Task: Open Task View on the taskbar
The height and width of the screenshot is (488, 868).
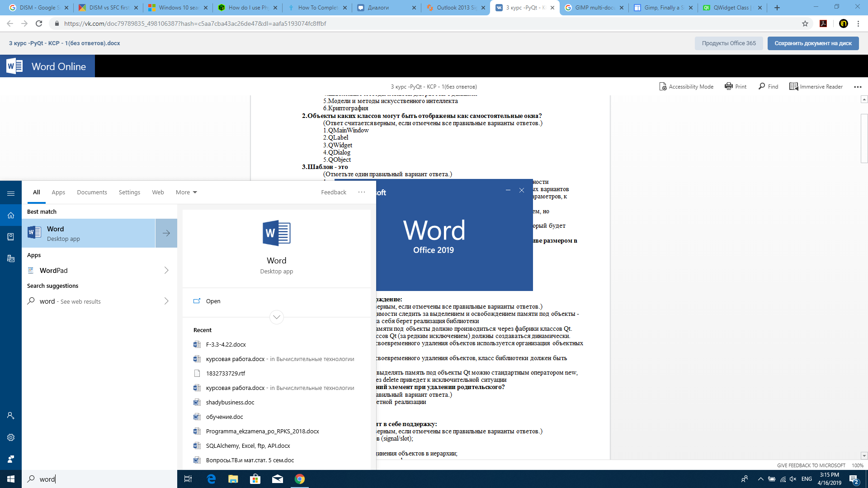Action: point(188,479)
